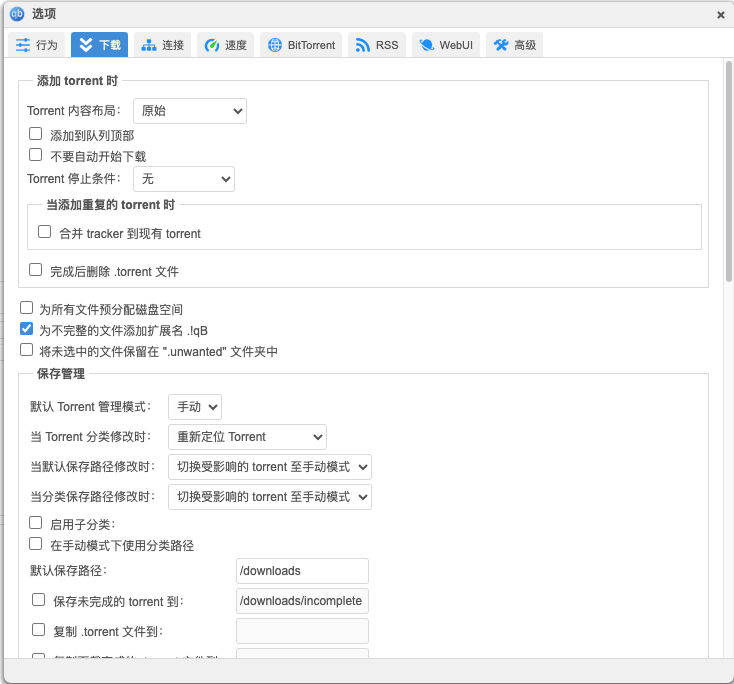Click the 行为 sliders icon

click(x=22, y=45)
